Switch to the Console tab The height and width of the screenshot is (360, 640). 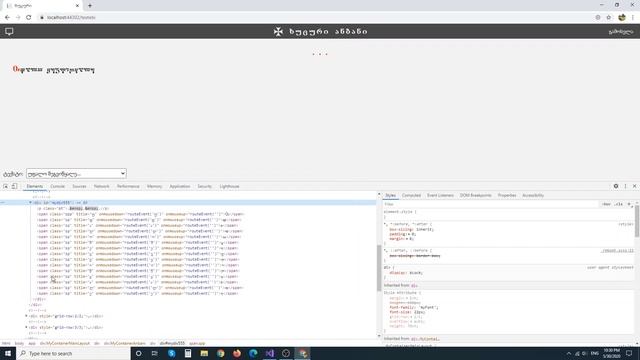click(x=58, y=186)
